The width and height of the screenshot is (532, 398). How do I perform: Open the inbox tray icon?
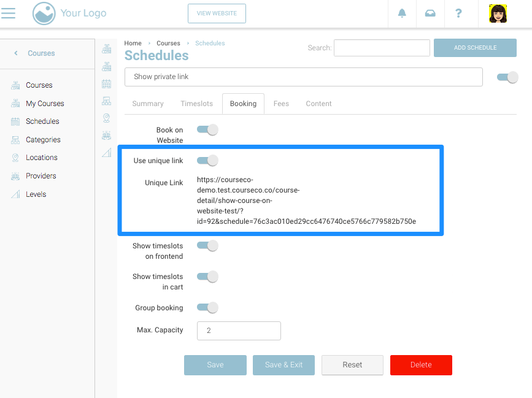coord(430,13)
